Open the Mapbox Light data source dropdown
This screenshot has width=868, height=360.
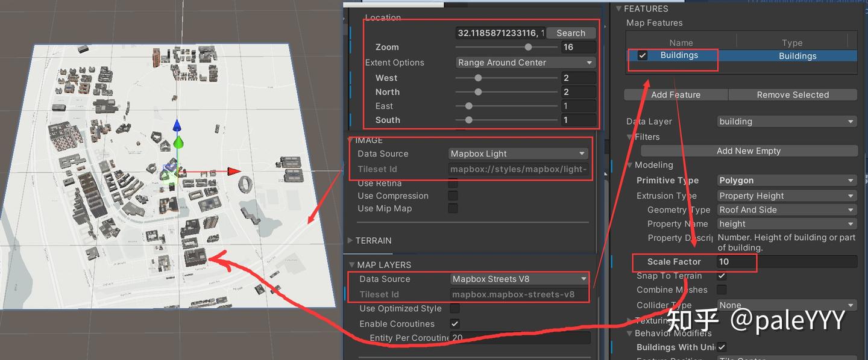coord(517,154)
